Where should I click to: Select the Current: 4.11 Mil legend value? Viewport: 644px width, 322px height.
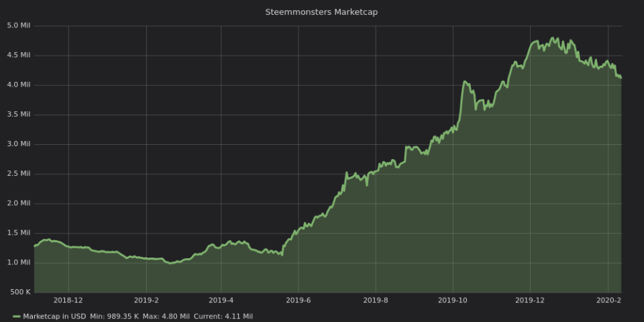click(223, 316)
